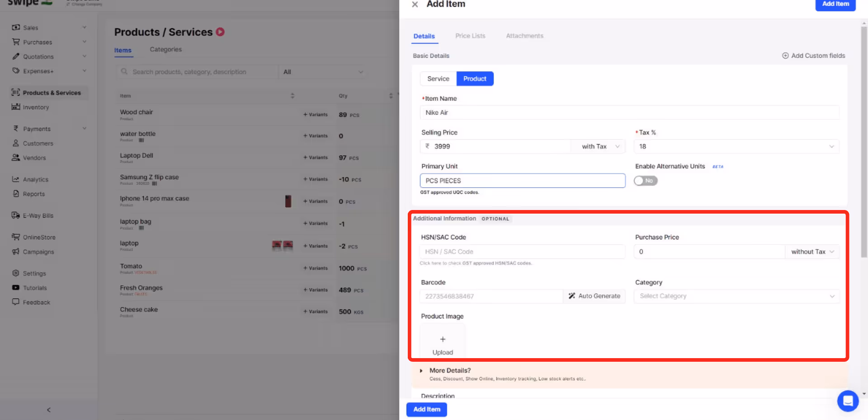Click the Payments rupee icon
The image size is (868, 420).
click(x=16, y=129)
